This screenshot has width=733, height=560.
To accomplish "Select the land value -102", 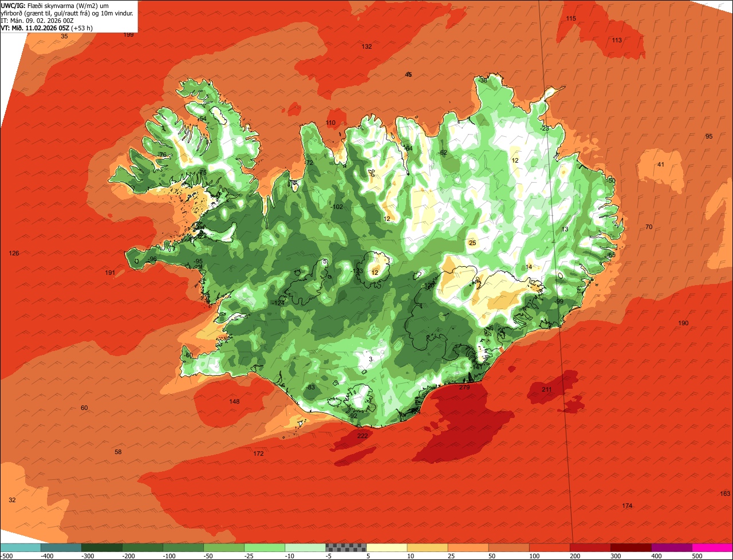I will pyautogui.click(x=337, y=207).
